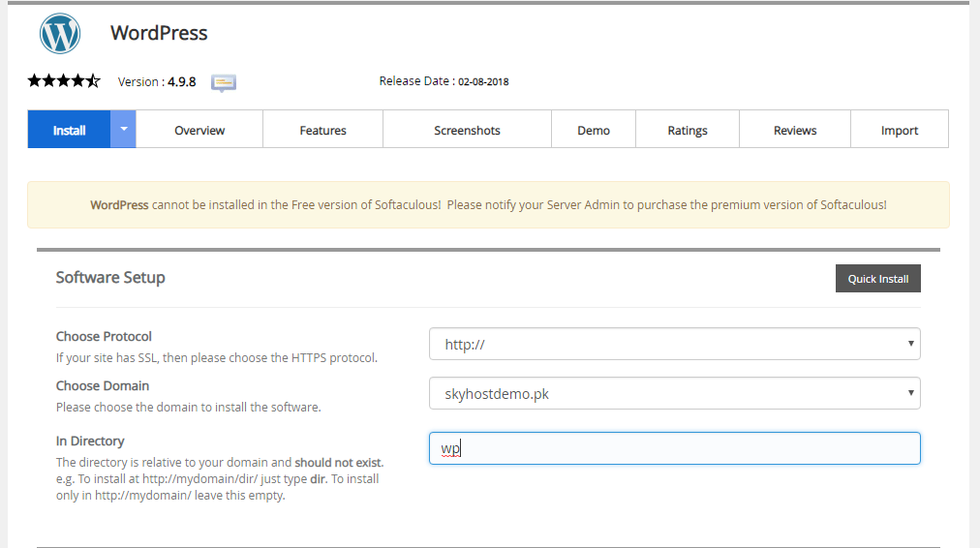The image size is (980, 548).
Task: Open the Install tab
Action: (x=69, y=130)
